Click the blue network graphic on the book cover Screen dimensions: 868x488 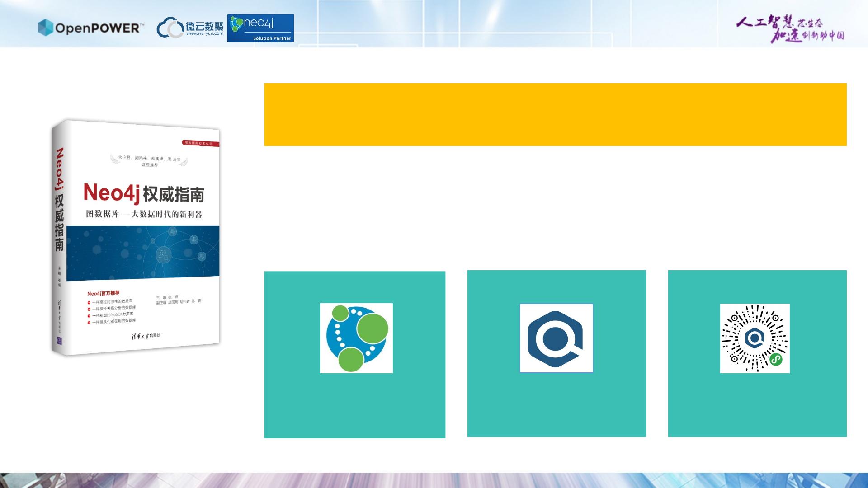(x=143, y=253)
